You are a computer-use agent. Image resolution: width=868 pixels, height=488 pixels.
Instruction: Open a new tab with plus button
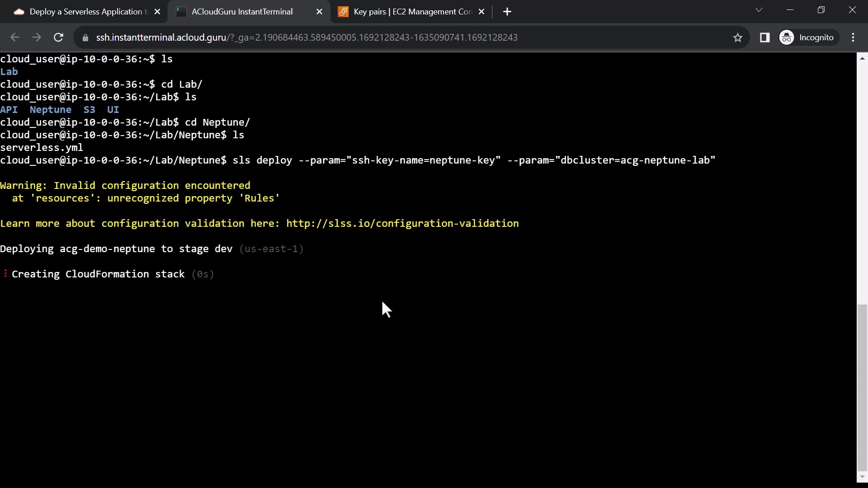[x=507, y=12]
